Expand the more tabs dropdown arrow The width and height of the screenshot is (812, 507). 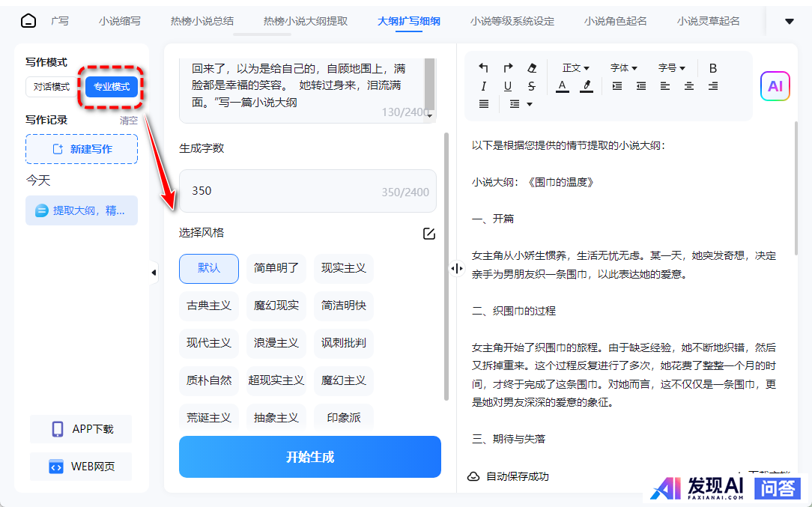point(790,21)
